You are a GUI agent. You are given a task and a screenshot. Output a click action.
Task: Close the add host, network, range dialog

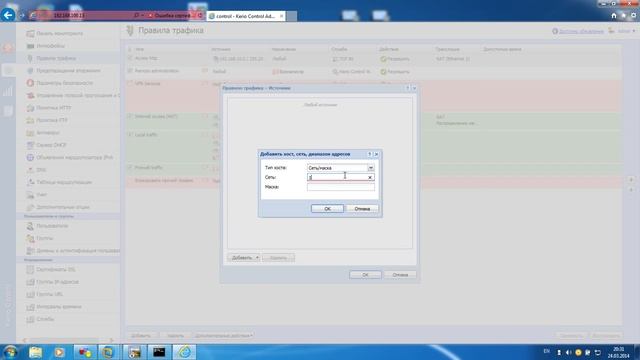376,154
